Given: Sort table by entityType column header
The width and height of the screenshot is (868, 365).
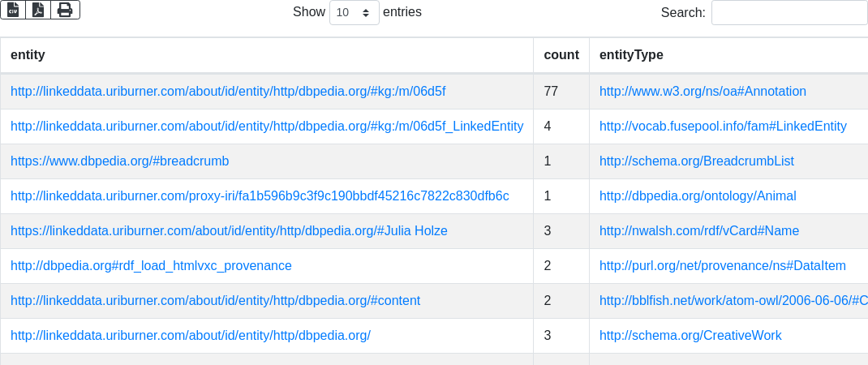Looking at the screenshot, I should coord(631,55).
